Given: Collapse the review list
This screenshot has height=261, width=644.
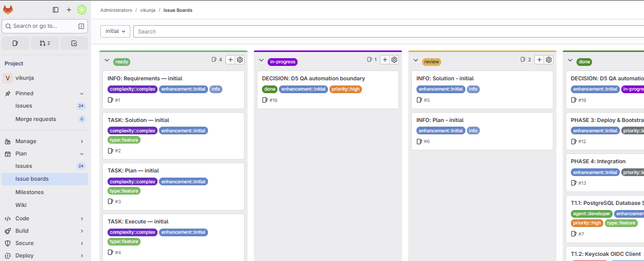Looking at the screenshot, I should click(x=416, y=60).
